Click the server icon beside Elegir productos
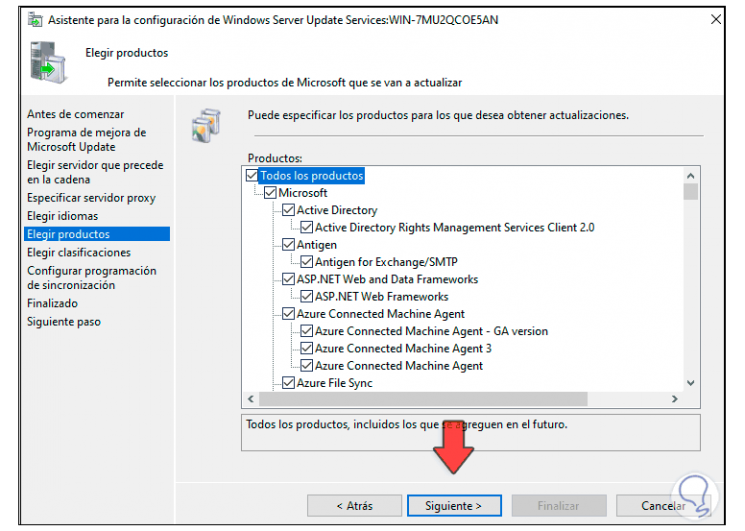 click(48, 62)
